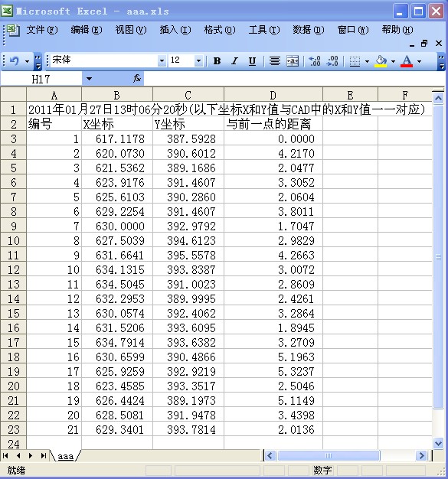Toggle Italic formatting
The image size is (448, 479).
pyautogui.click(x=234, y=61)
